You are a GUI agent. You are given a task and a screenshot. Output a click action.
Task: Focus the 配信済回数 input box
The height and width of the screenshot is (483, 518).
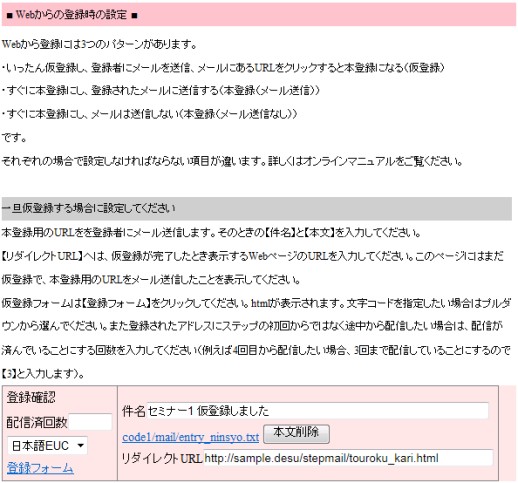coord(90,422)
